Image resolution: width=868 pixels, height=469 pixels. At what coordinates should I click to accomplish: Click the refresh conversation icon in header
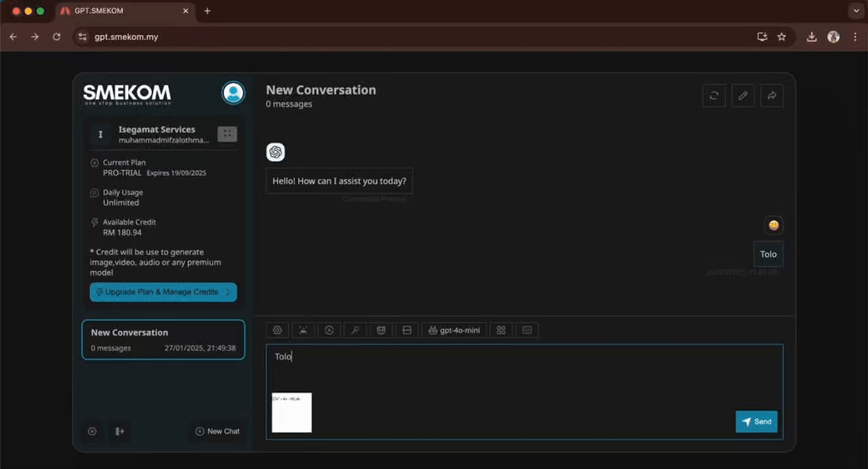coord(713,96)
